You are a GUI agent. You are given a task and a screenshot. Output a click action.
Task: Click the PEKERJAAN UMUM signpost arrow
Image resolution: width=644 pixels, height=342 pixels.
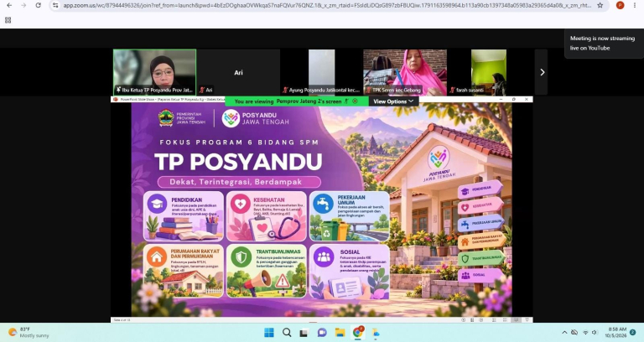(480, 223)
